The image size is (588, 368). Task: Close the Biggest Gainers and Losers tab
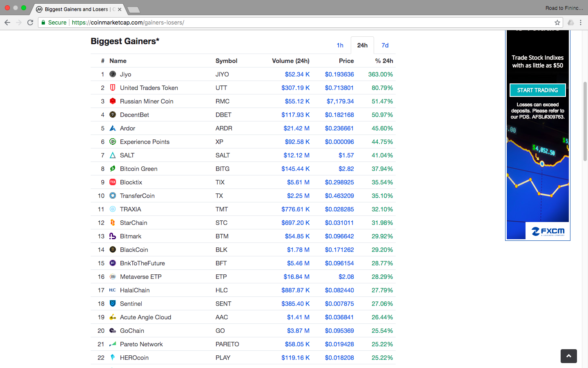pyautogui.click(x=120, y=9)
